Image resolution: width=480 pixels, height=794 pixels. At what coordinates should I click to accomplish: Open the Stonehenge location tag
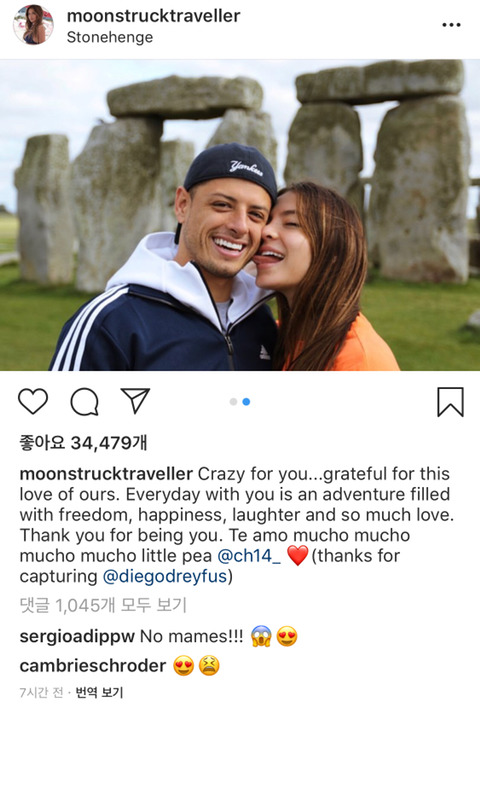tap(110, 37)
